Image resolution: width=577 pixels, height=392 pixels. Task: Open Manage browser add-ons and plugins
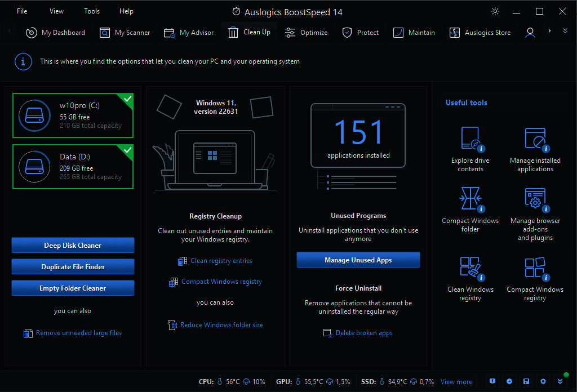(535, 201)
